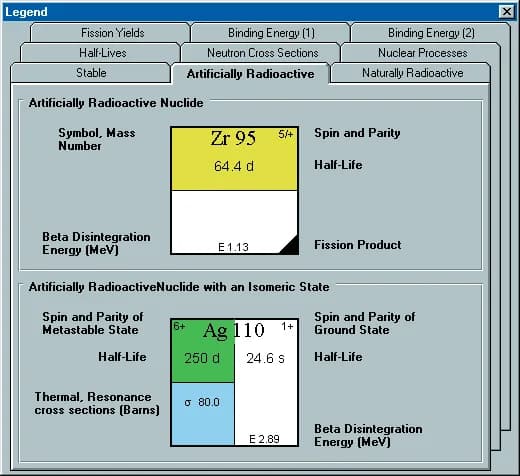Click the 1+ ground state spin value
Screen dimensions: 520x476
tap(287, 326)
